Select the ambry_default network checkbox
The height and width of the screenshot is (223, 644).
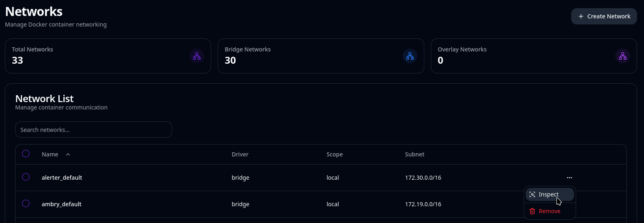pos(26,203)
